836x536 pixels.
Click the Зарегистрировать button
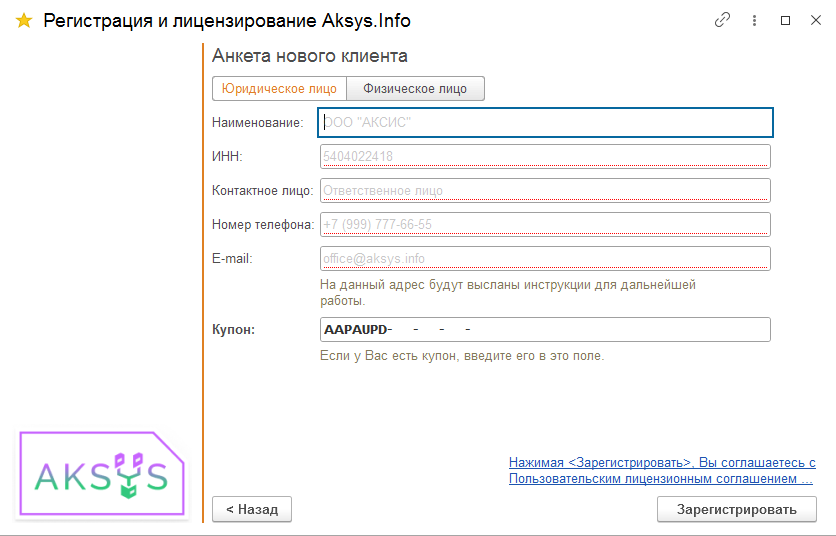pyautogui.click(x=737, y=509)
